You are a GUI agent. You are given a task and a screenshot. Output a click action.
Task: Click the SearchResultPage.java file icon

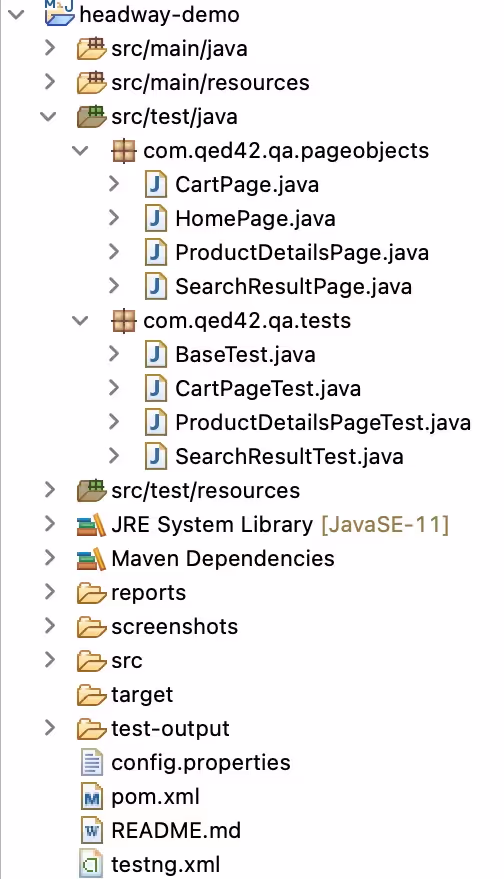tap(155, 287)
